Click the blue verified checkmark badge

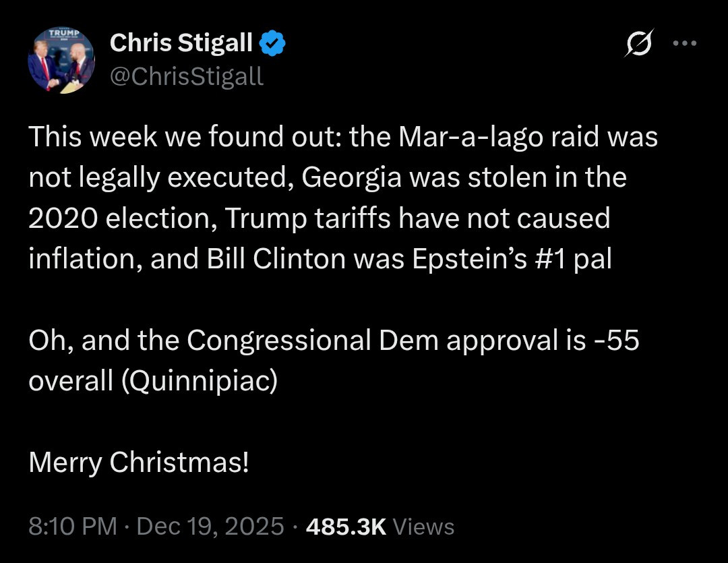point(273,45)
